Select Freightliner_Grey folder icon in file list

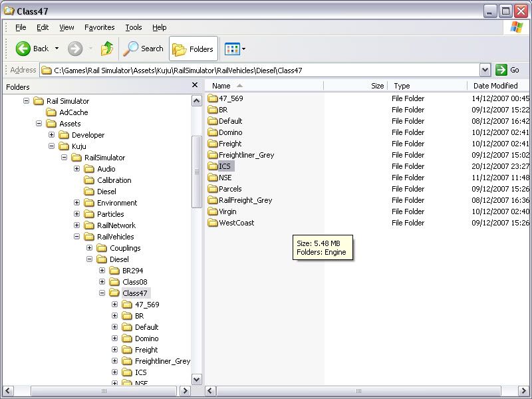[213, 155]
